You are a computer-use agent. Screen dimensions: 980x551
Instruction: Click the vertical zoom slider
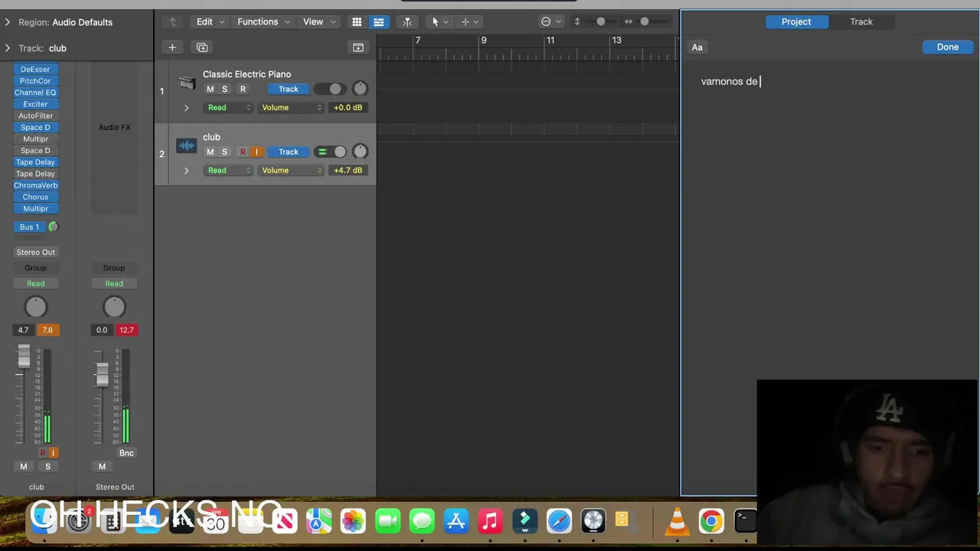coord(601,21)
